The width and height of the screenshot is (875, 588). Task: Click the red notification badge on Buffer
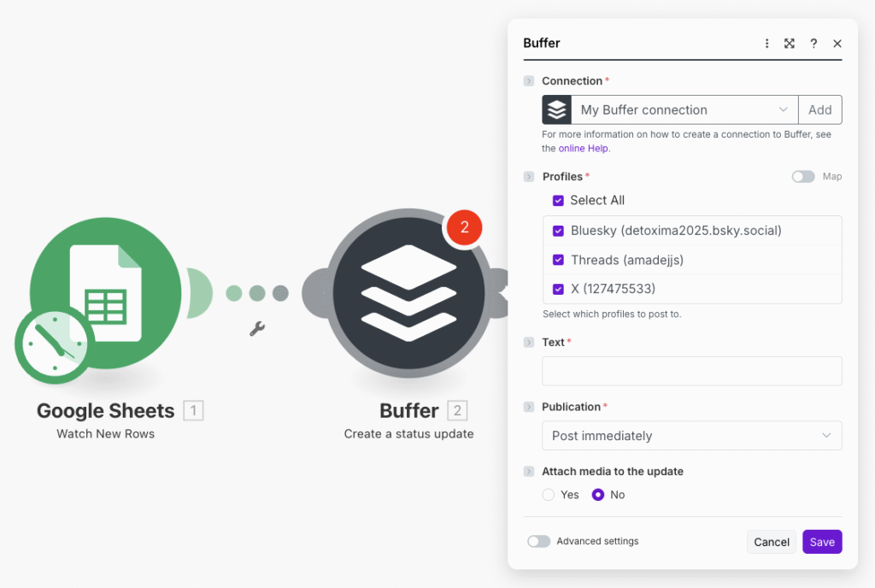(x=465, y=227)
